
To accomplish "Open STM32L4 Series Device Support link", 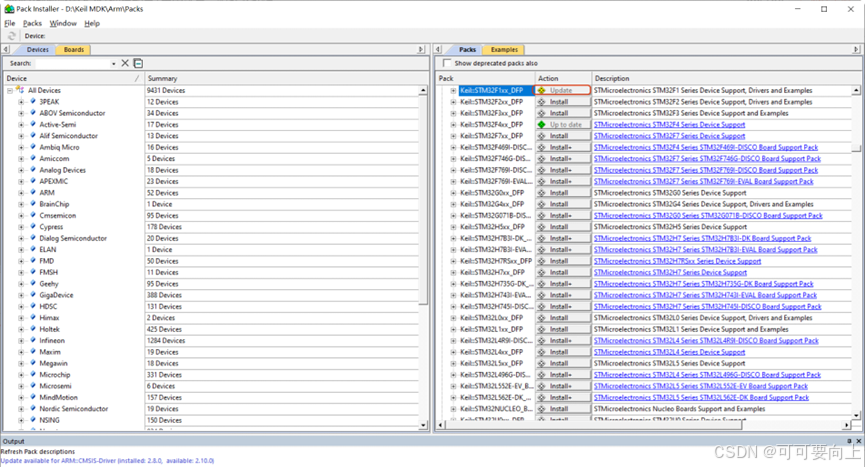I will pyautogui.click(x=669, y=352).
